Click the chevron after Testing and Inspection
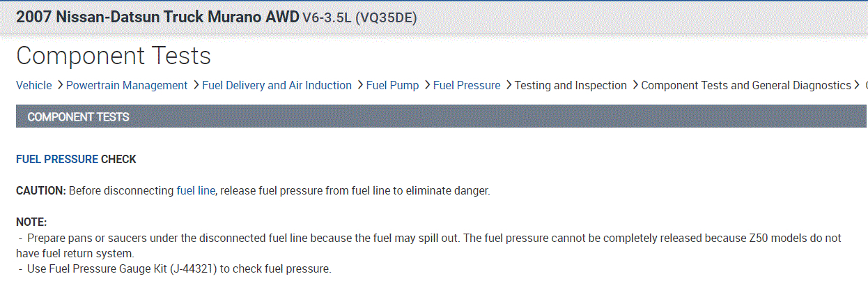This screenshot has height=281, width=868. pos(635,85)
